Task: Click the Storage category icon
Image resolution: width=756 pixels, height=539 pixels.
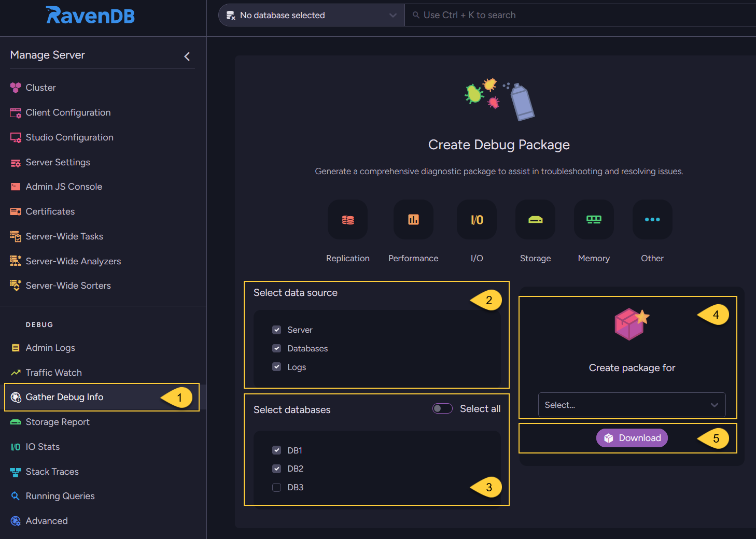Action: (536, 220)
